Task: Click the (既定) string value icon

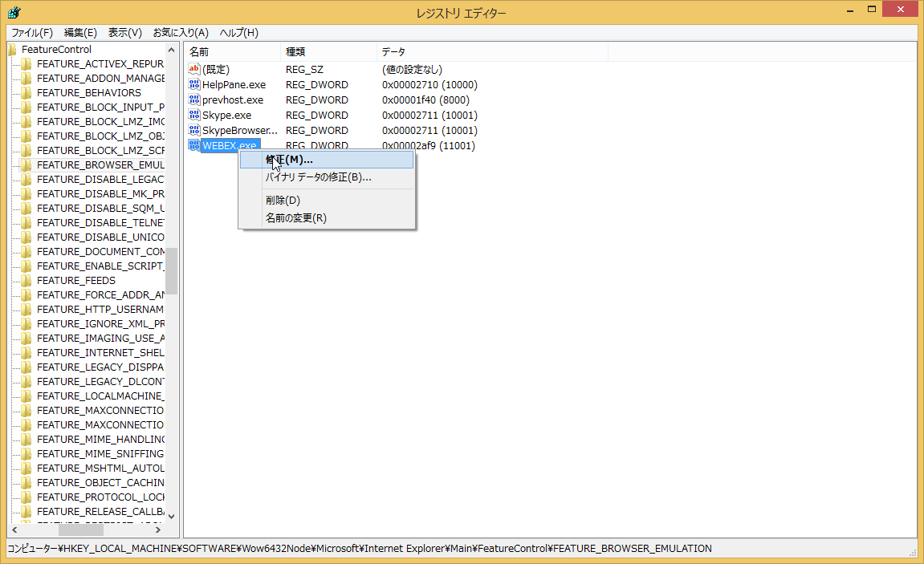Action: coord(193,69)
